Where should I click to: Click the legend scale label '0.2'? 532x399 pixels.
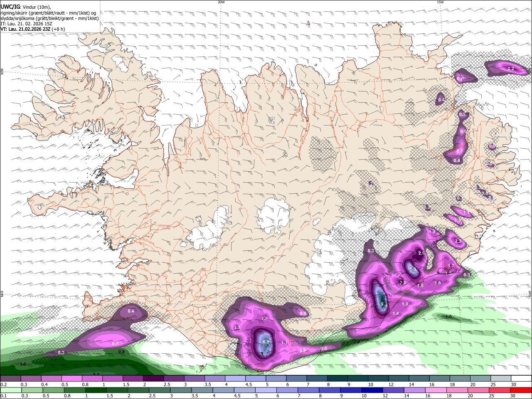pos(3,384)
